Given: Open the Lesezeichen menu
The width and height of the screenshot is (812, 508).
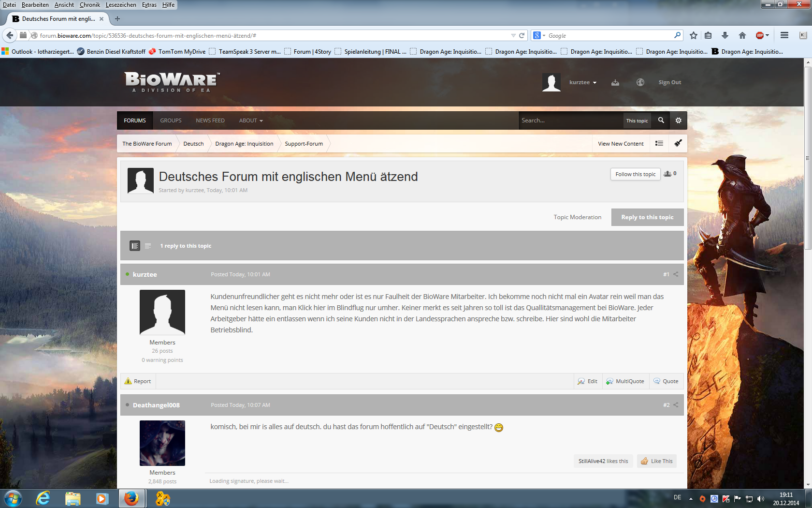Looking at the screenshot, I should pyautogui.click(x=121, y=5).
